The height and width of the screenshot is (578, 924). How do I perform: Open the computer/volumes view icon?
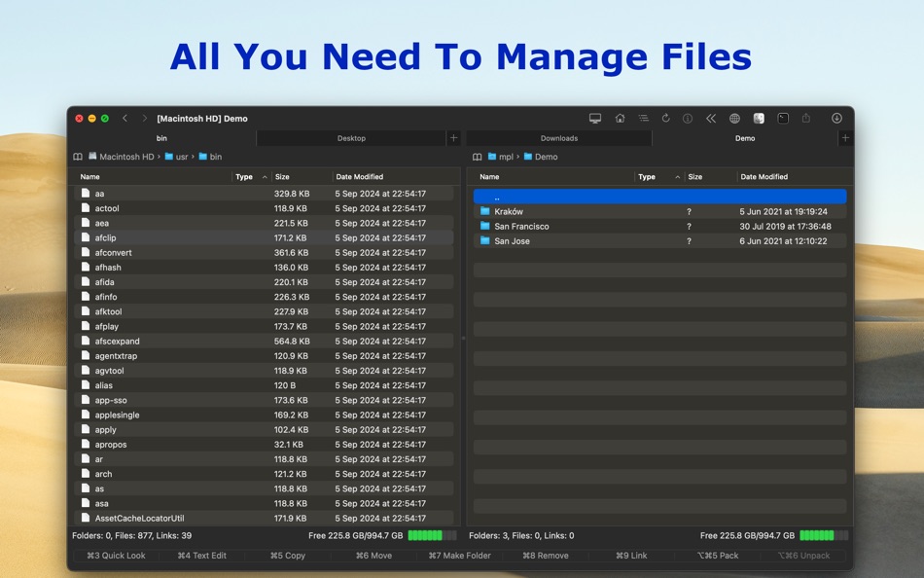pyautogui.click(x=595, y=119)
